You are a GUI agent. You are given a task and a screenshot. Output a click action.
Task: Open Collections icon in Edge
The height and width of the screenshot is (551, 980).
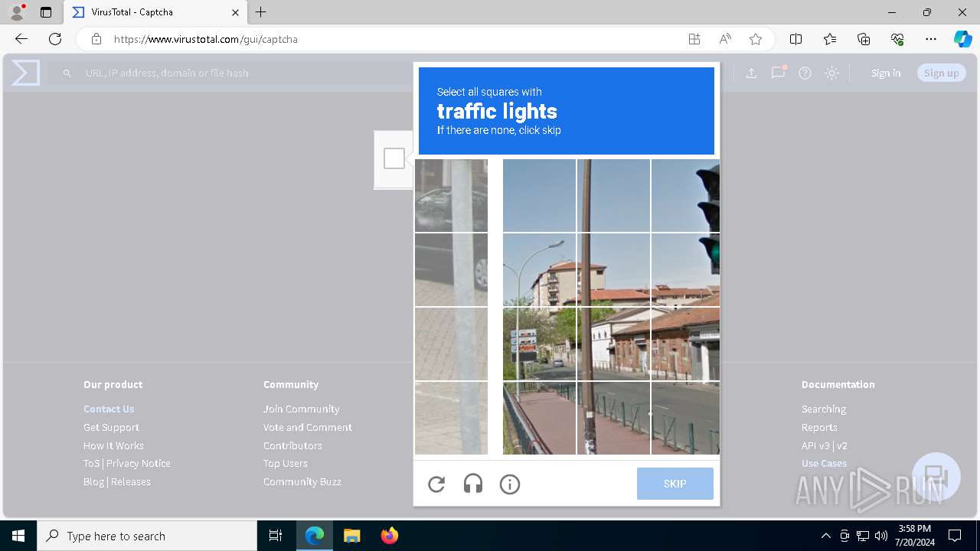(x=864, y=39)
